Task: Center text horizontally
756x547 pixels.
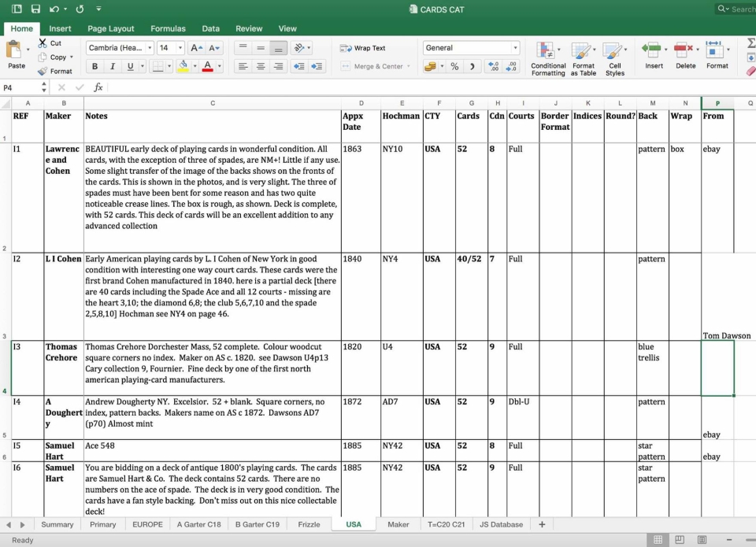Action: click(x=261, y=66)
